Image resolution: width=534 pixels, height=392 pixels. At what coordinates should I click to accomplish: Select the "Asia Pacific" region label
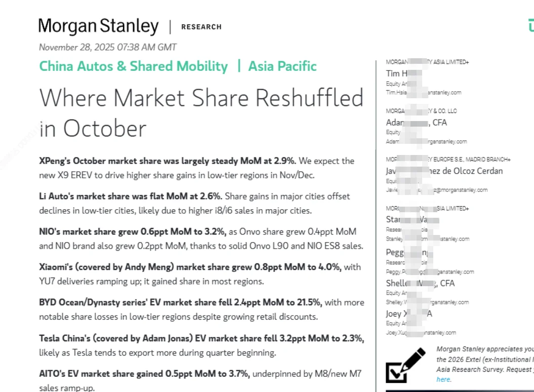(x=282, y=66)
